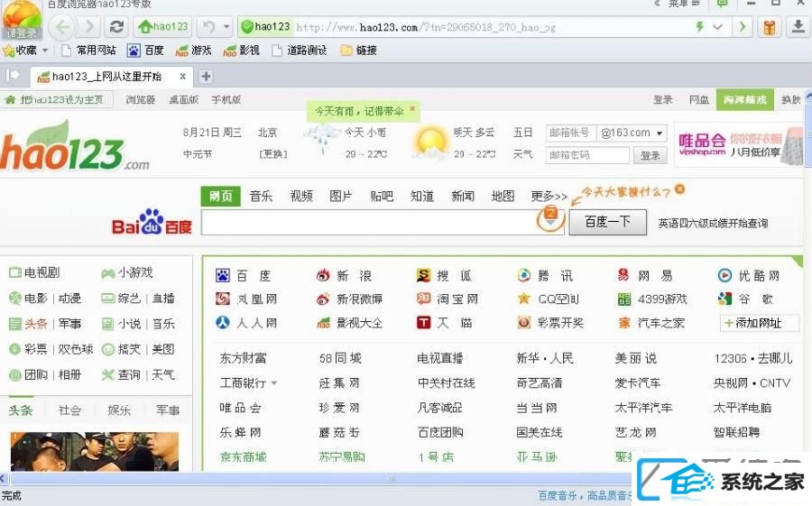Open the 凤凰网 site icon
The height and width of the screenshot is (506, 812).
[223, 299]
